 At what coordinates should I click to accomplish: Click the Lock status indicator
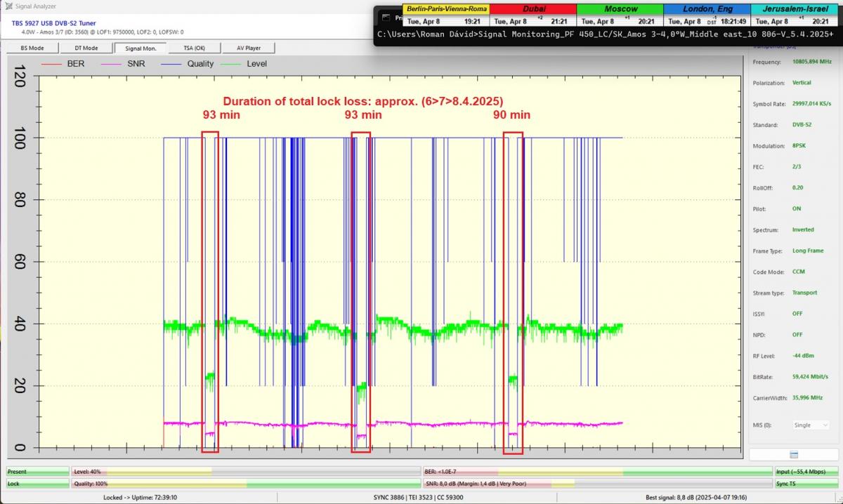coord(37,484)
